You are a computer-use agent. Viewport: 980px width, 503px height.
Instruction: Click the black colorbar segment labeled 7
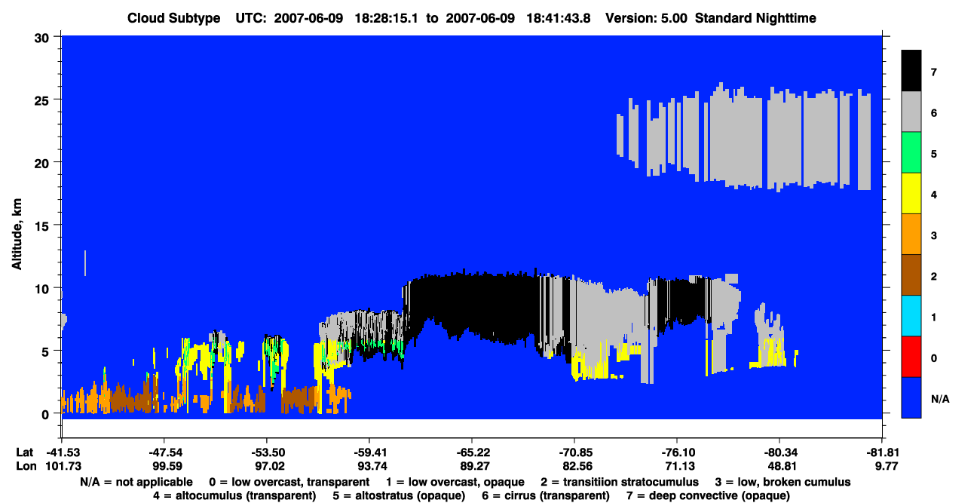tap(911, 71)
